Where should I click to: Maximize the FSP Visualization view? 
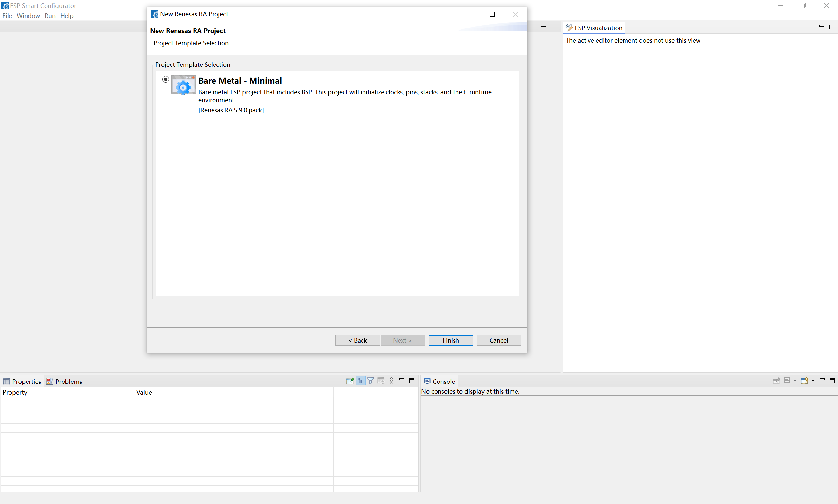[x=832, y=27]
